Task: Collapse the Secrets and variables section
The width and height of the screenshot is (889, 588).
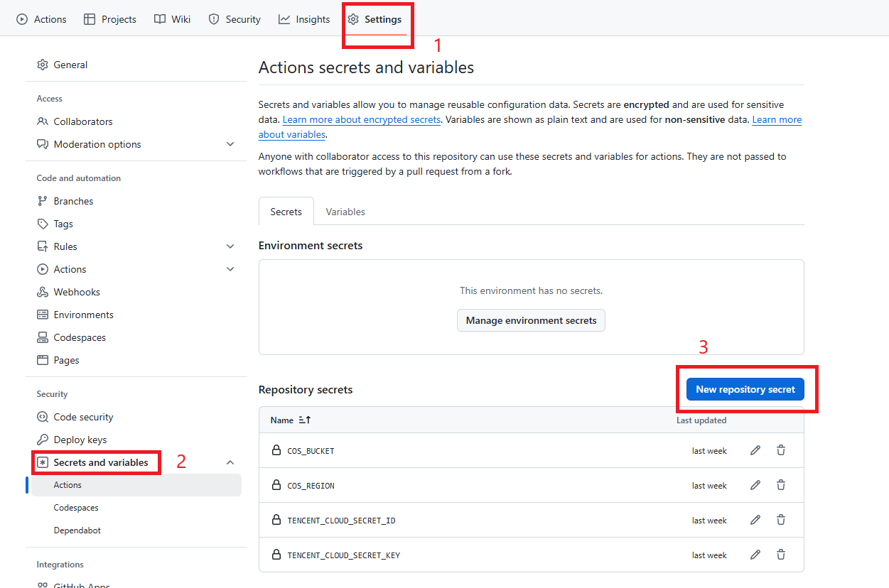Action: click(230, 462)
